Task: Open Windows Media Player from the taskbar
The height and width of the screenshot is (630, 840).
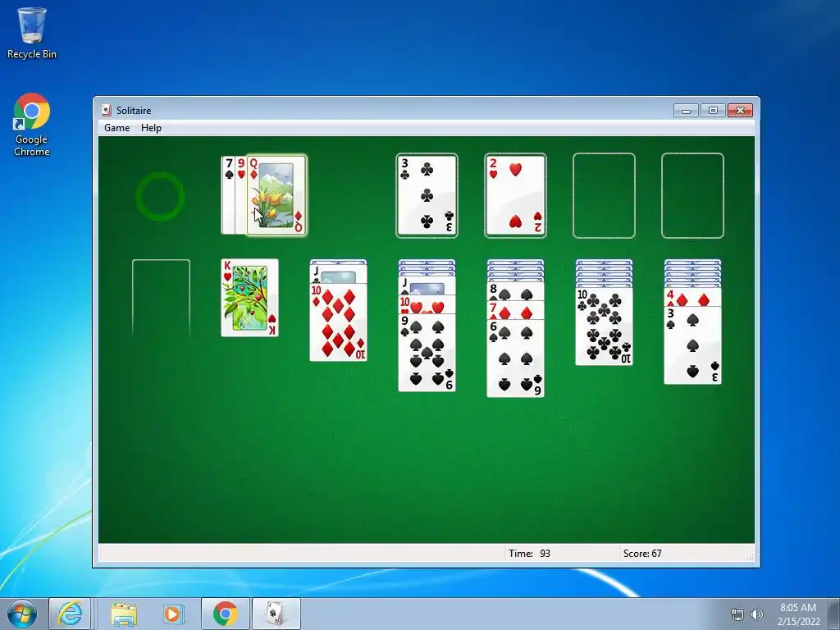Action: [172, 614]
